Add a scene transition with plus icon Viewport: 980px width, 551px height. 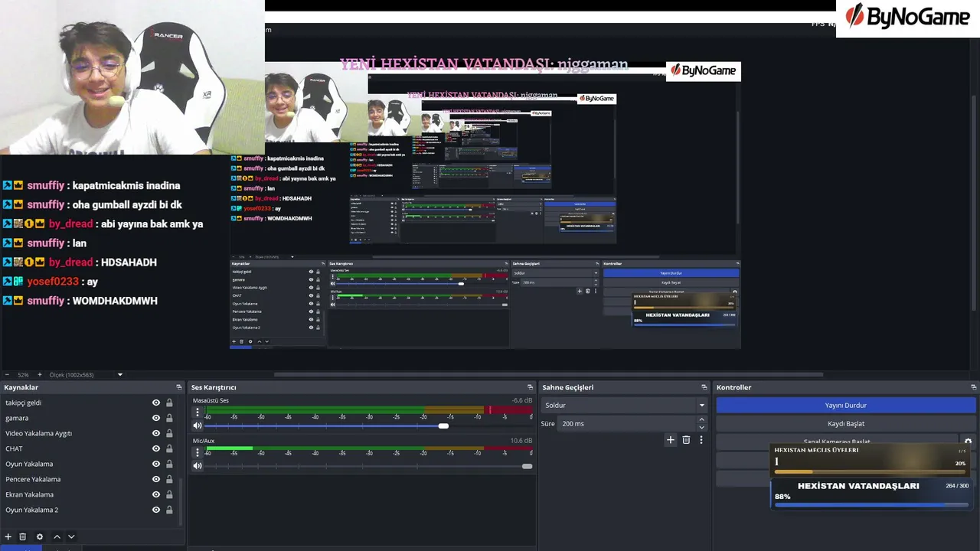pos(671,440)
